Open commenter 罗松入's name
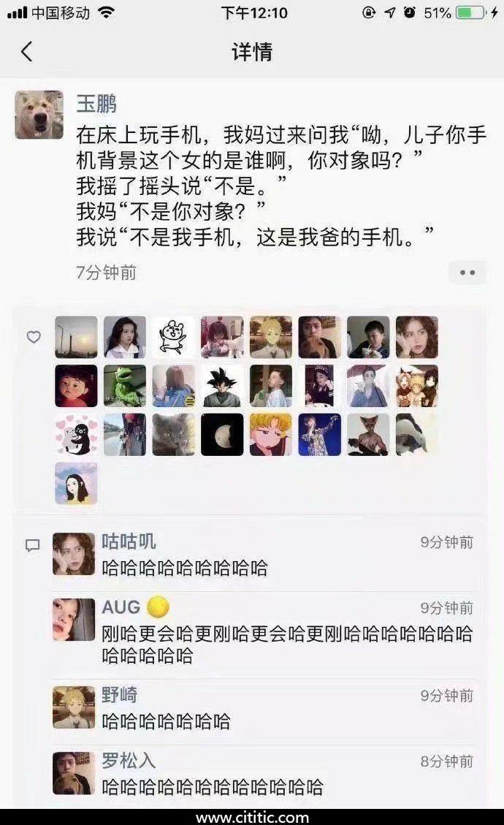 pyautogui.click(x=129, y=760)
